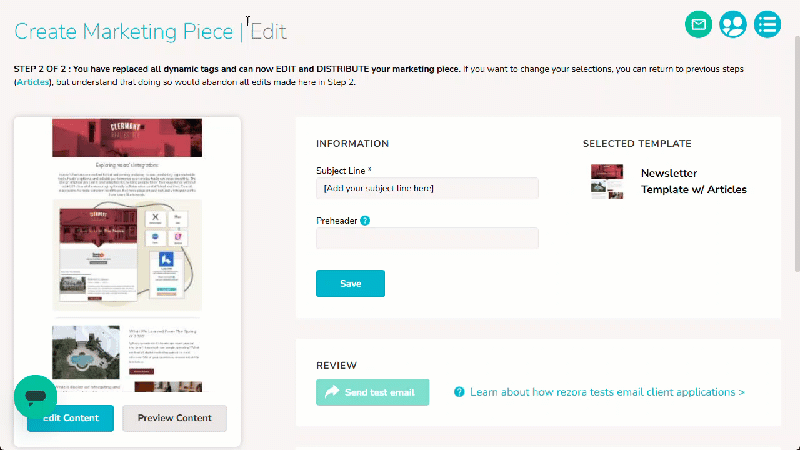Click the Save button
Screen dimensions: 800x450
click(351, 284)
